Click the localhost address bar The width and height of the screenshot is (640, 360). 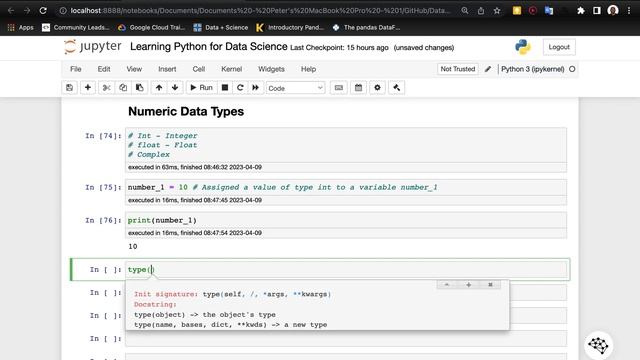pos(260,11)
